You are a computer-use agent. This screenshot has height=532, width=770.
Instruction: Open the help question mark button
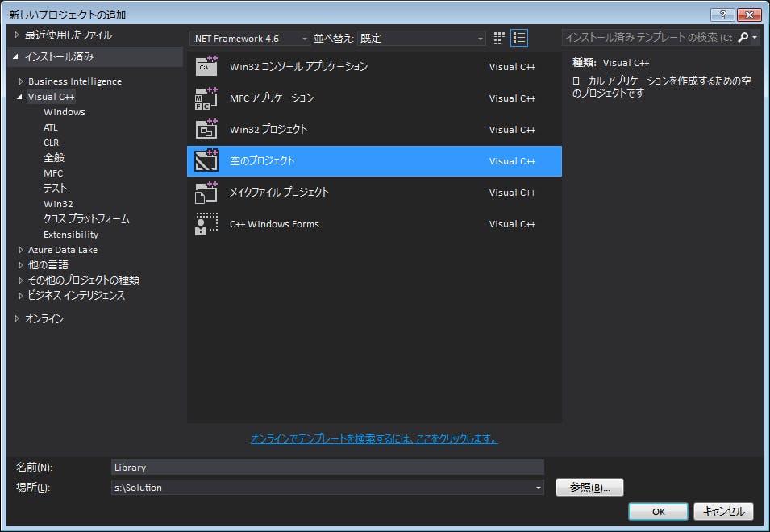click(x=722, y=15)
